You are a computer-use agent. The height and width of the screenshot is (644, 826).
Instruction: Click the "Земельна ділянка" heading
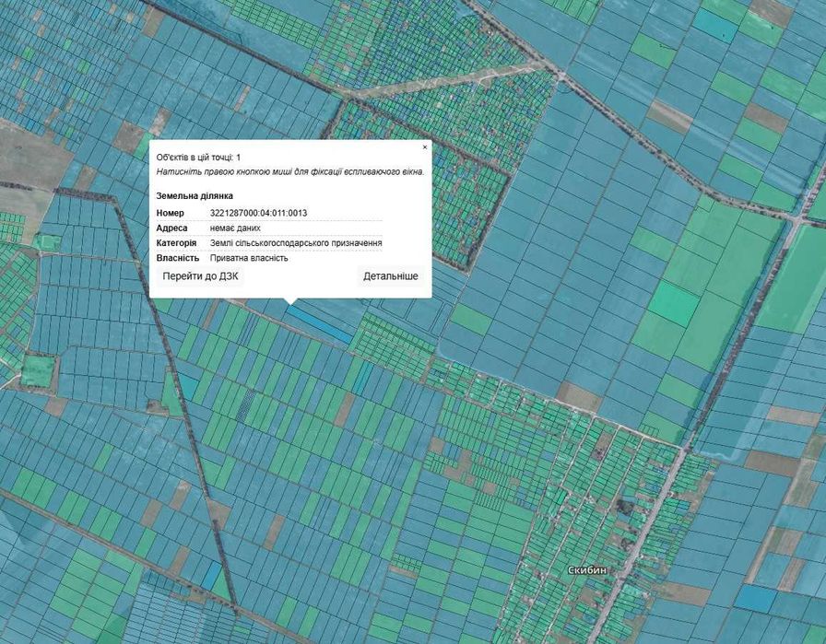(x=195, y=196)
